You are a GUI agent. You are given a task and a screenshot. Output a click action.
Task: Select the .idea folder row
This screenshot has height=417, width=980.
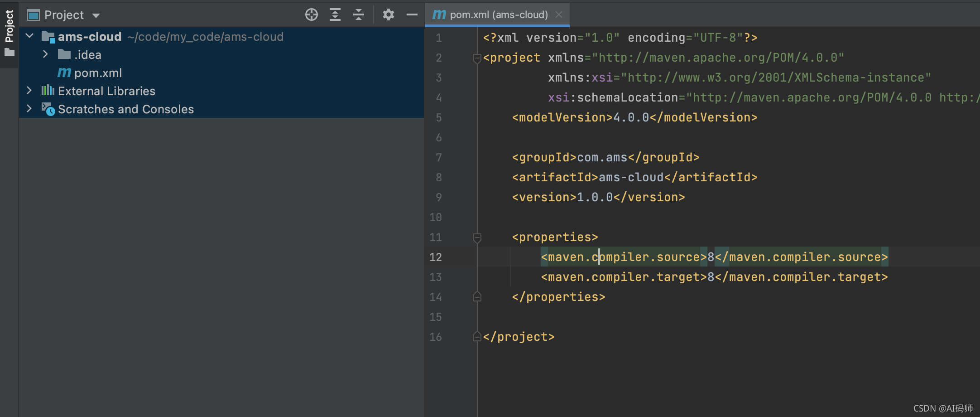point(221,54)
